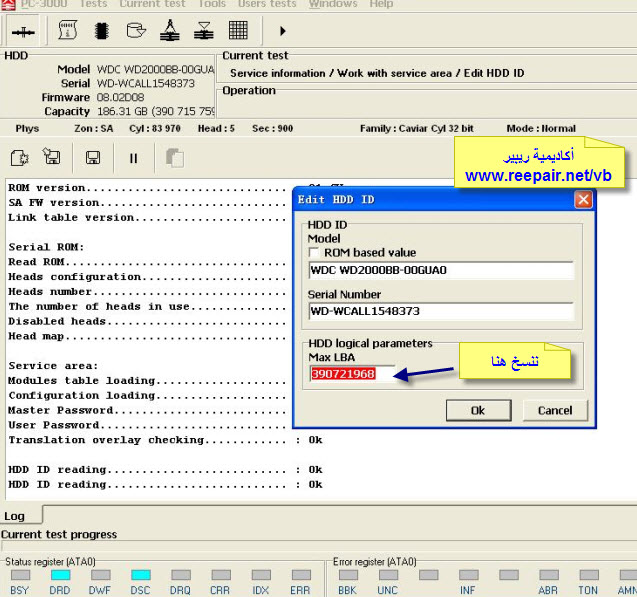Click the www.reepair.net/vb link
This screenshot has width=637, height=597.
538,175
